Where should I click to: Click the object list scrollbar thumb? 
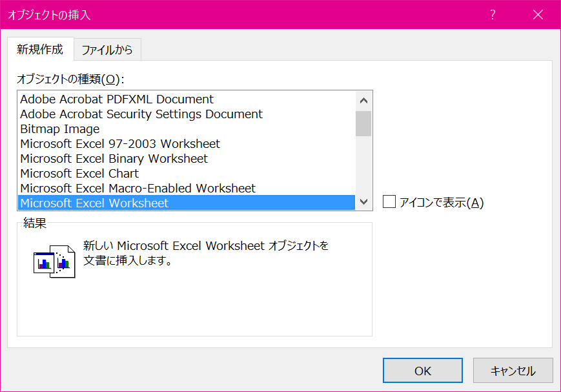[363, 123]
